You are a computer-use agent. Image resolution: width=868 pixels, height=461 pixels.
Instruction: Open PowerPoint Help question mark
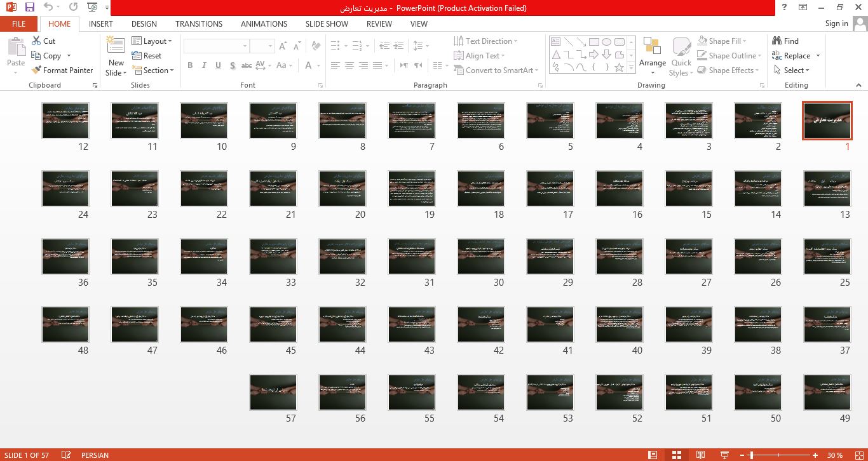tap(785, 8)
